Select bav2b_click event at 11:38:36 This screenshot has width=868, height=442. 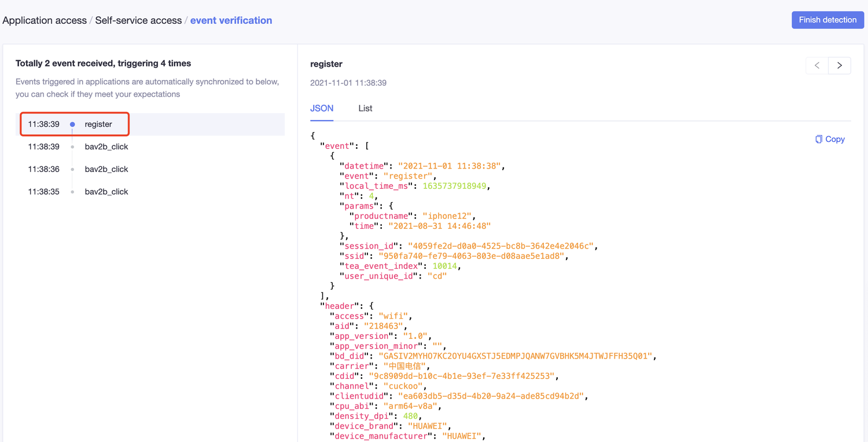150,169
